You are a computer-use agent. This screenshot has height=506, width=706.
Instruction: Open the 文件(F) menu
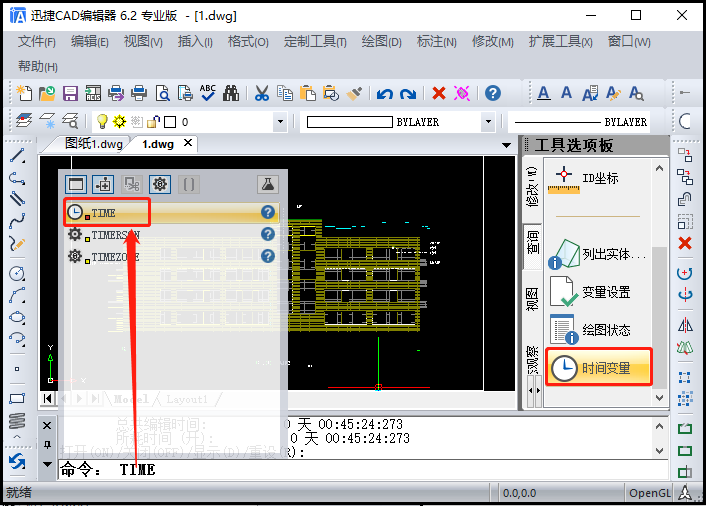point(36,42)
